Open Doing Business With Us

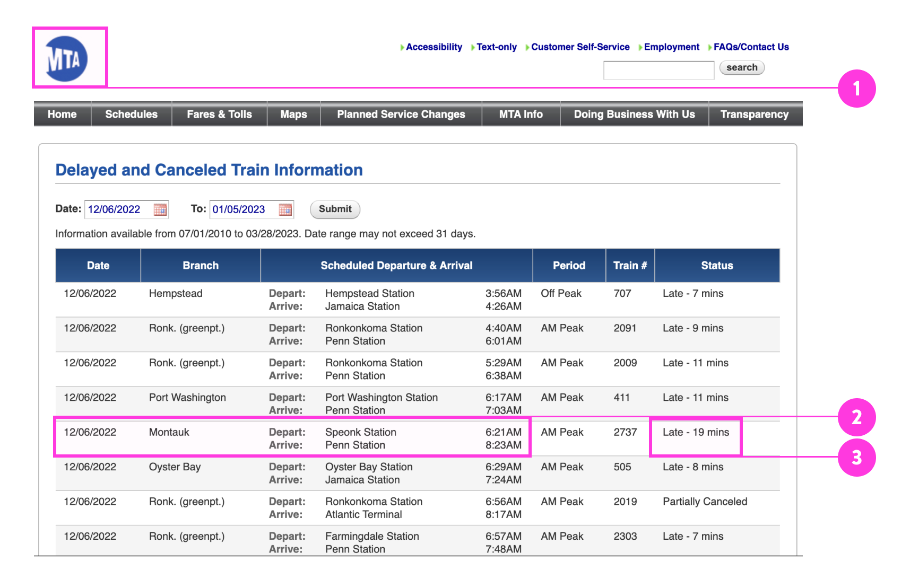pyautogui.click(x=634, y=115)
